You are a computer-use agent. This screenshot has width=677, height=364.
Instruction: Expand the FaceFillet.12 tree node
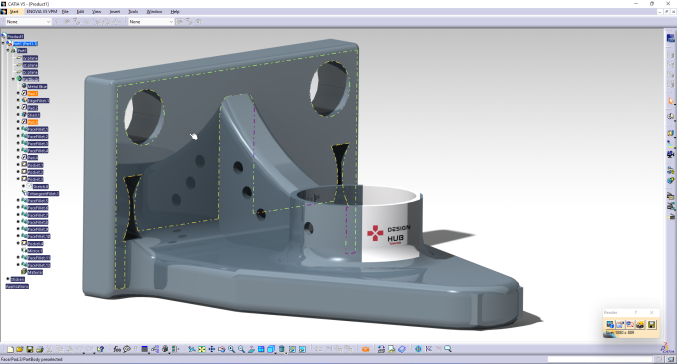pos(18,265)
